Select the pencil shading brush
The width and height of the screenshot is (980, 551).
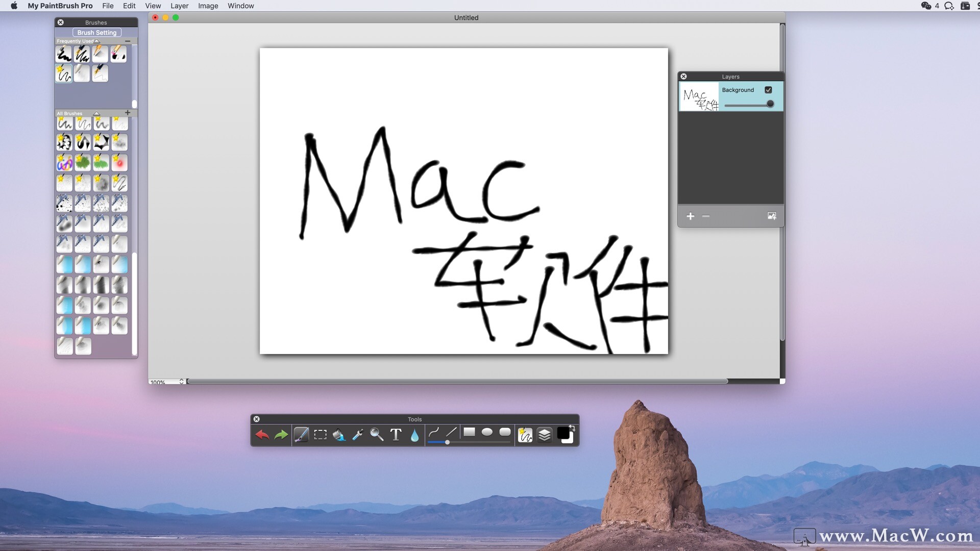[x=100, y=54]
